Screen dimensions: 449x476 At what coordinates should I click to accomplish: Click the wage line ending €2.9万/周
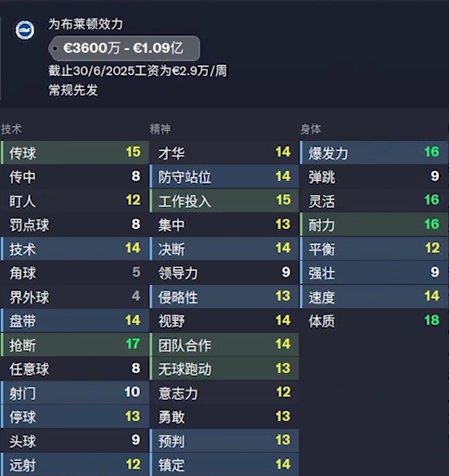pos(137,71)
